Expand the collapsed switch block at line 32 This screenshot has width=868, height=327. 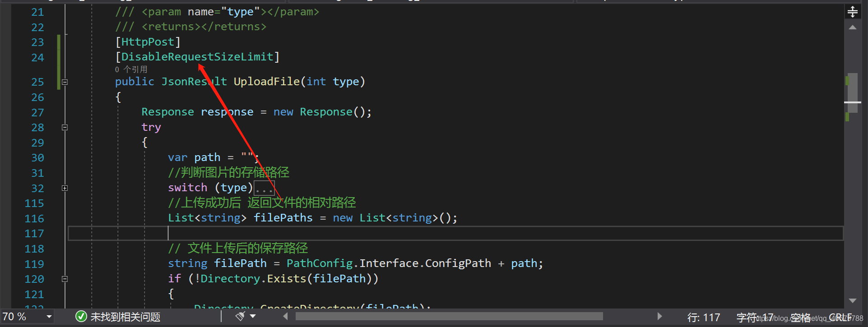(x=65, y=188)
